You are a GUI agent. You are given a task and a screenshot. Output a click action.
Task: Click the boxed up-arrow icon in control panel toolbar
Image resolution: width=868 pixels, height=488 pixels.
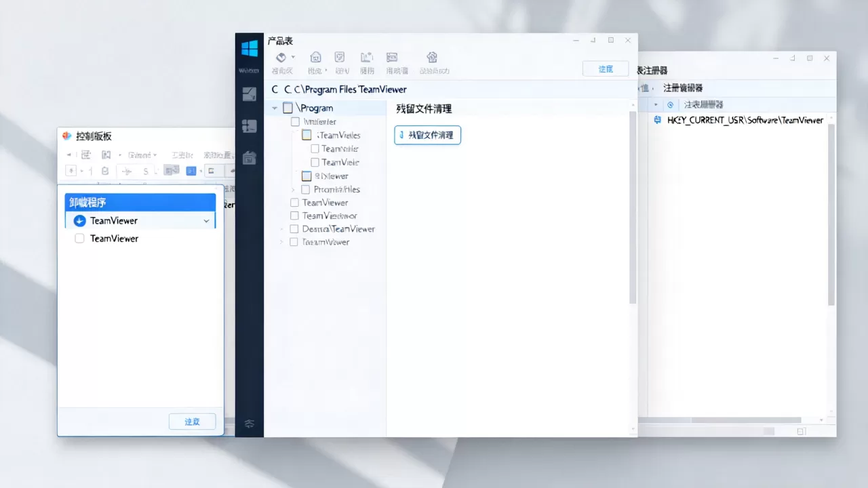(x=71, y=171)
